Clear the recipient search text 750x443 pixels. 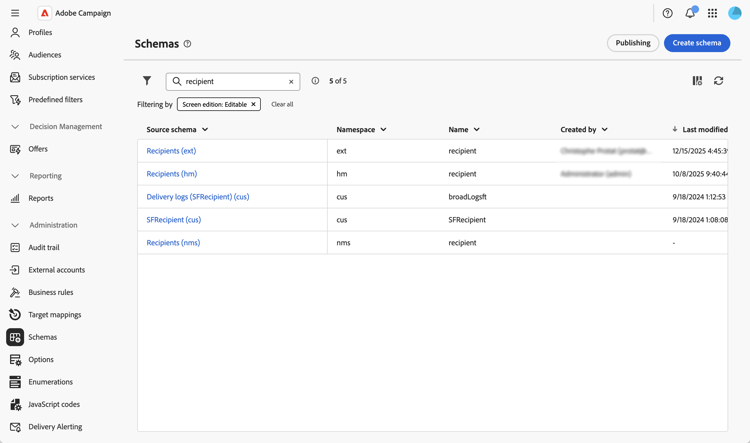point(291,82)
